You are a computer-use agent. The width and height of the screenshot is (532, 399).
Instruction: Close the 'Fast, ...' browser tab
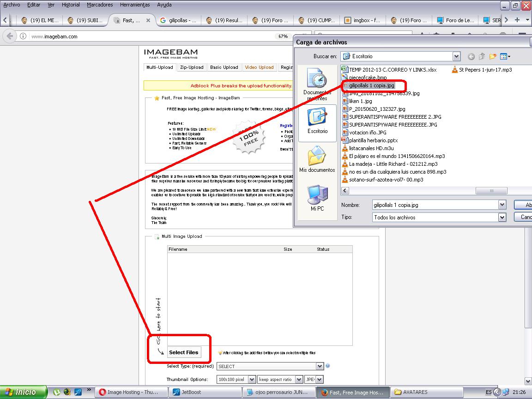pos(148,20)
